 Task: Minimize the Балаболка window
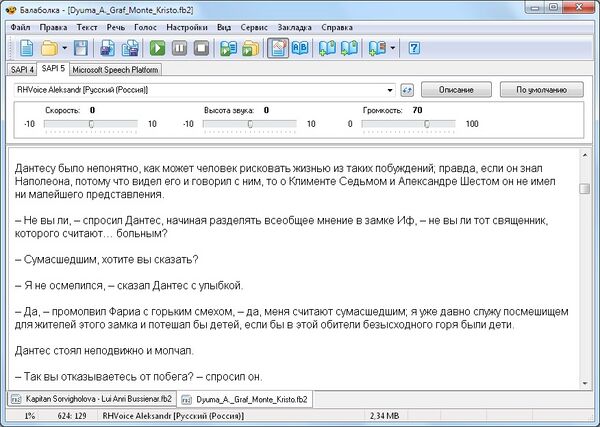(x=535, y=8)
